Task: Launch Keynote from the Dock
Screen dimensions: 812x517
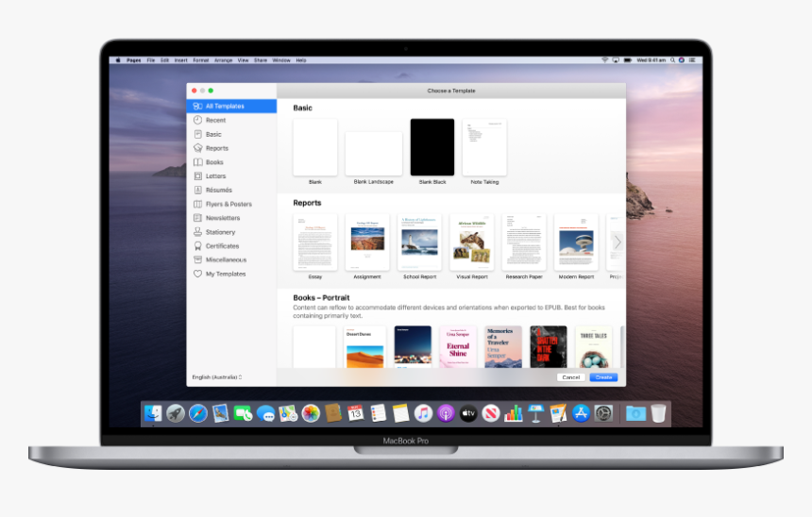Action: coord(536,413)
